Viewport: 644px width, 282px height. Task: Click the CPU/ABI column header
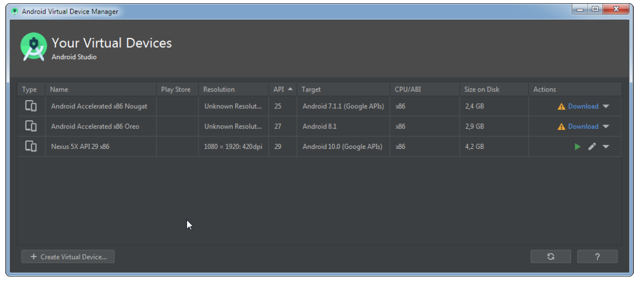[x=424, y=89]
